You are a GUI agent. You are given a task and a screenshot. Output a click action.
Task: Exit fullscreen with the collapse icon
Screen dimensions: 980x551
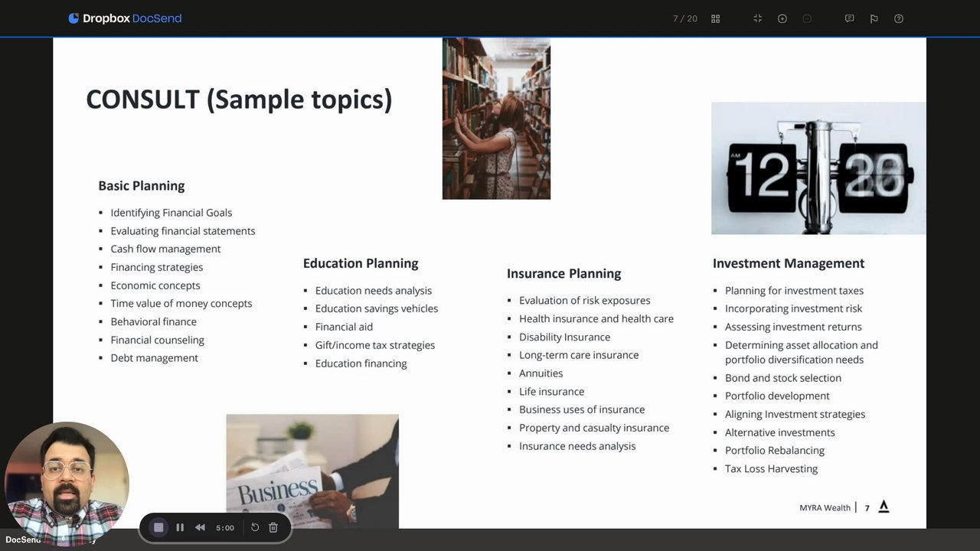tap(757, 18)
